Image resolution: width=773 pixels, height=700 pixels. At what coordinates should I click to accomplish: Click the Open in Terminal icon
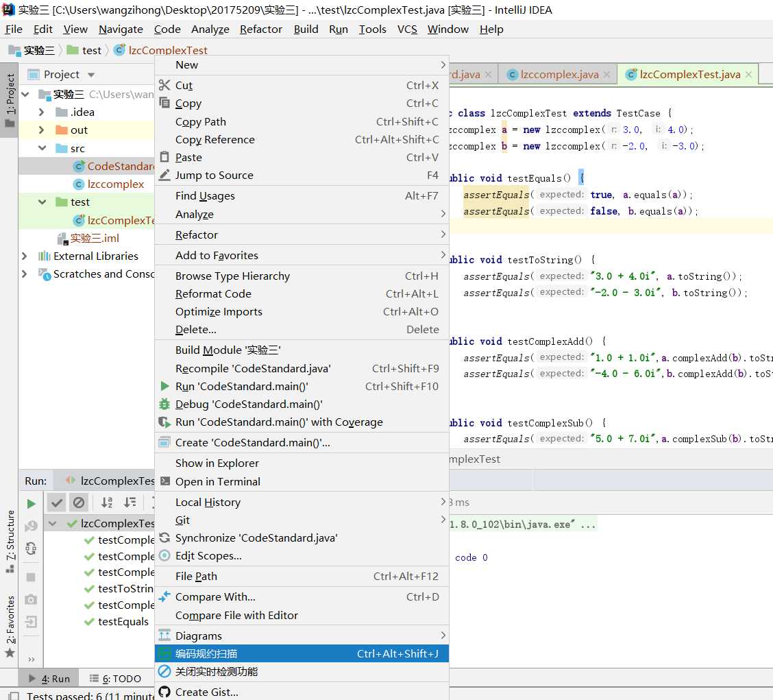[x=164, y=481]
